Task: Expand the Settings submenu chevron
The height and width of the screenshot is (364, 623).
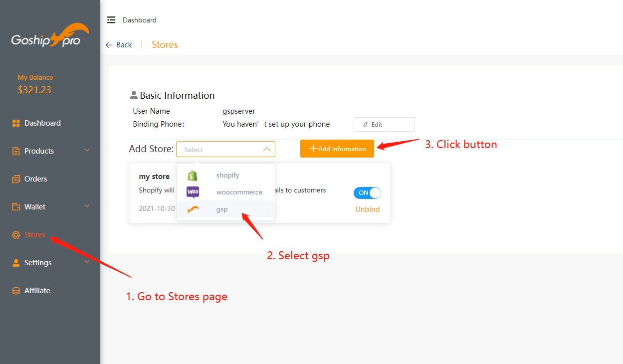Action: pyautogui.click(x=87, y=262)
